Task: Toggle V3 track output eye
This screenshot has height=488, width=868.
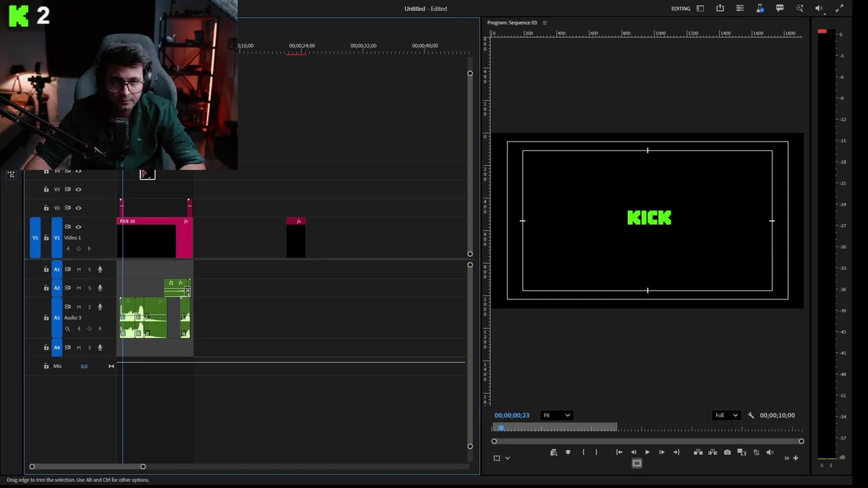Action: coord(78,189)
